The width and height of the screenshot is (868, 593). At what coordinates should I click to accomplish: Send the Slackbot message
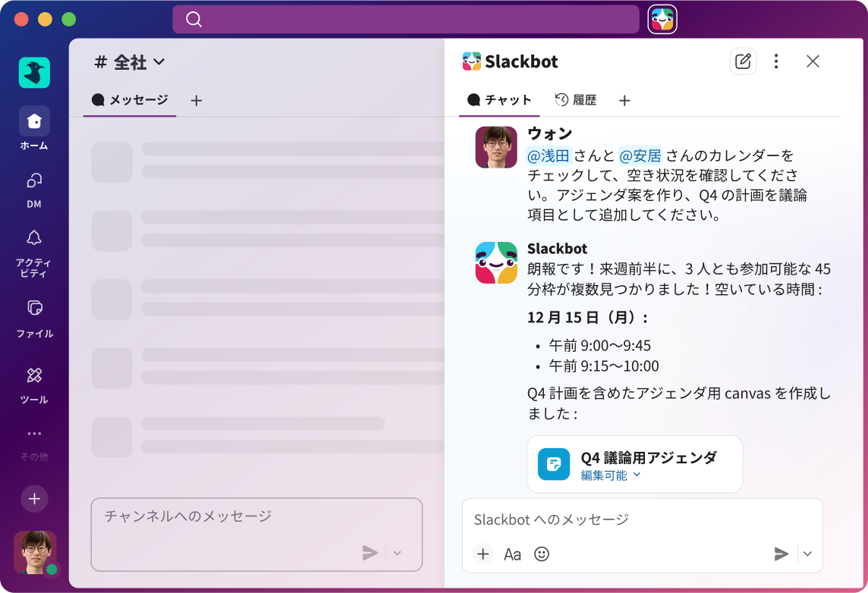pyautogui.click(x=781, y=553)
